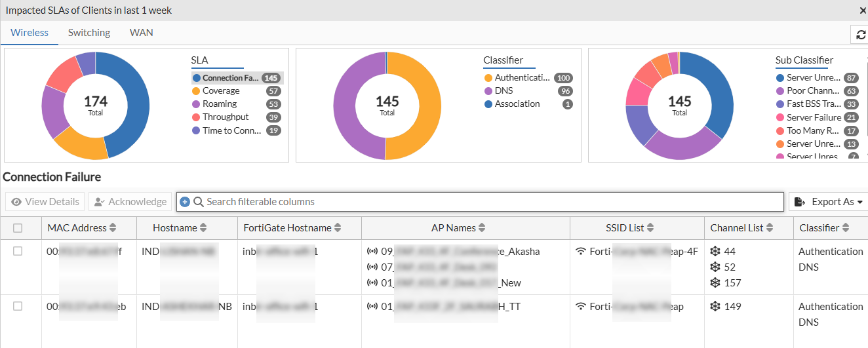Check the first client row checkbox
The height and width of the screenshot is (348, 868).
pyautogui.click(x=18, y=251)
